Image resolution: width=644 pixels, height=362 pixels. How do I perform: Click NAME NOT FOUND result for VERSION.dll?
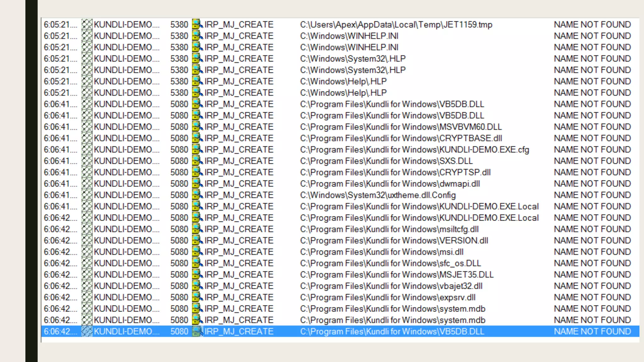coord(592,241)
